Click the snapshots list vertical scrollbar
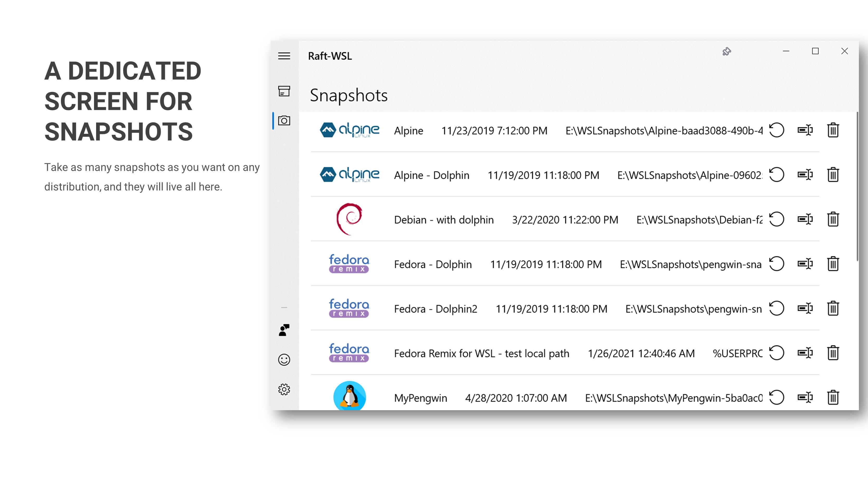The image size is (868, 488). pyautogui.click(x=857, y=187)
